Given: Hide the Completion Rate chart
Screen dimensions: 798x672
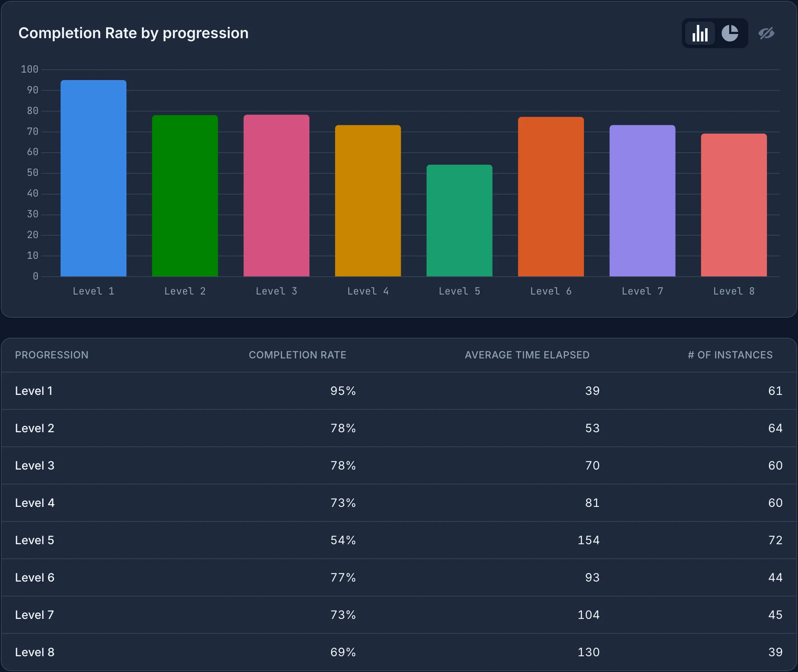Looking at the screenshot, I should click(x=766, y=33).
